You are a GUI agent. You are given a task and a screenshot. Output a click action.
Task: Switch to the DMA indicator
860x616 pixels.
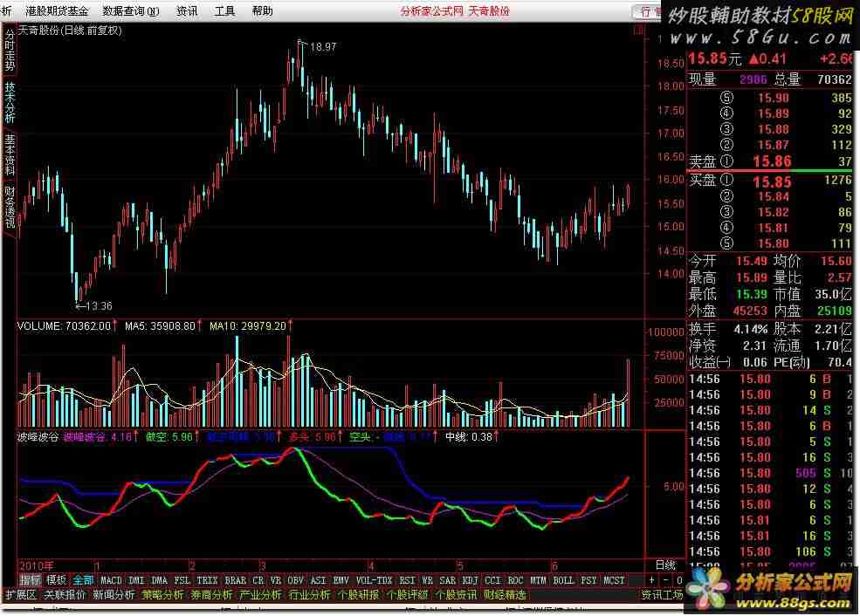(159, 580)
